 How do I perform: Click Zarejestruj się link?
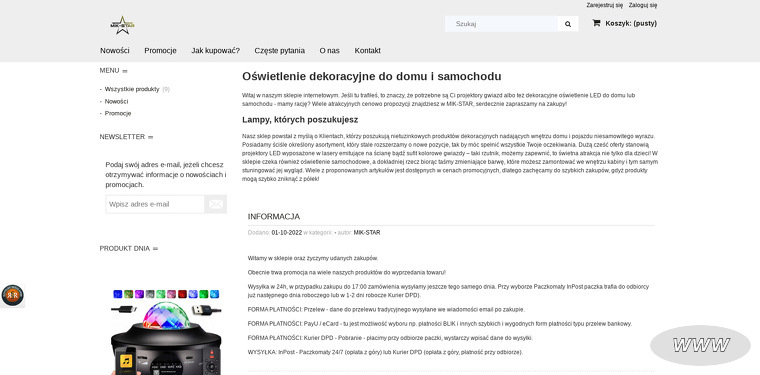[x=604, y=5]
